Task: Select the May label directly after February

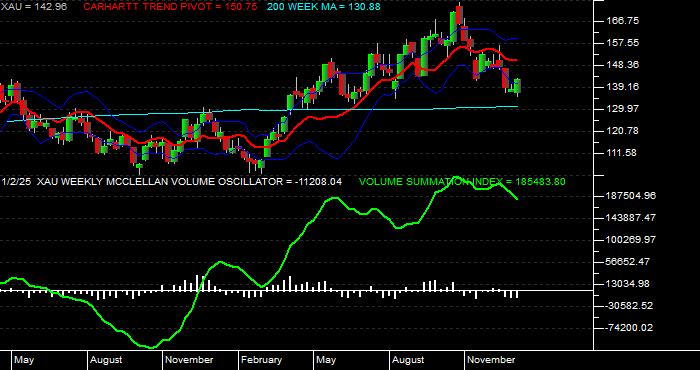Action: tap(326, 360)
